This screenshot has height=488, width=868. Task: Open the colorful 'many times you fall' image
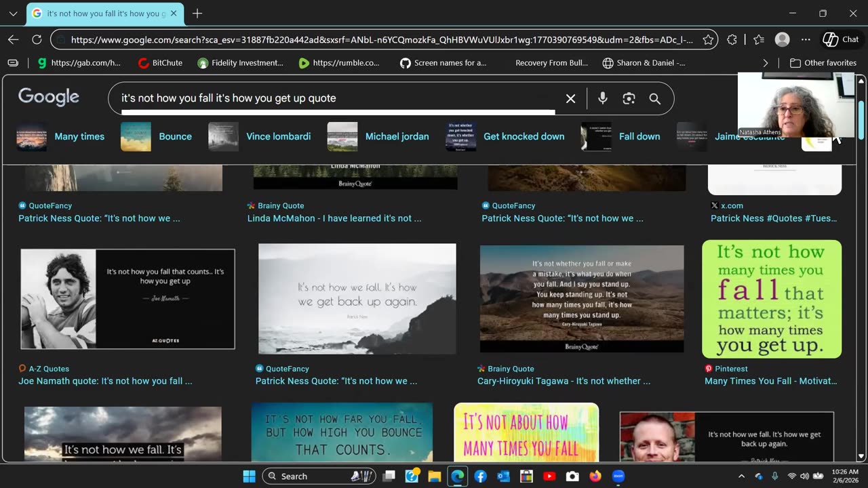point(526,433)
